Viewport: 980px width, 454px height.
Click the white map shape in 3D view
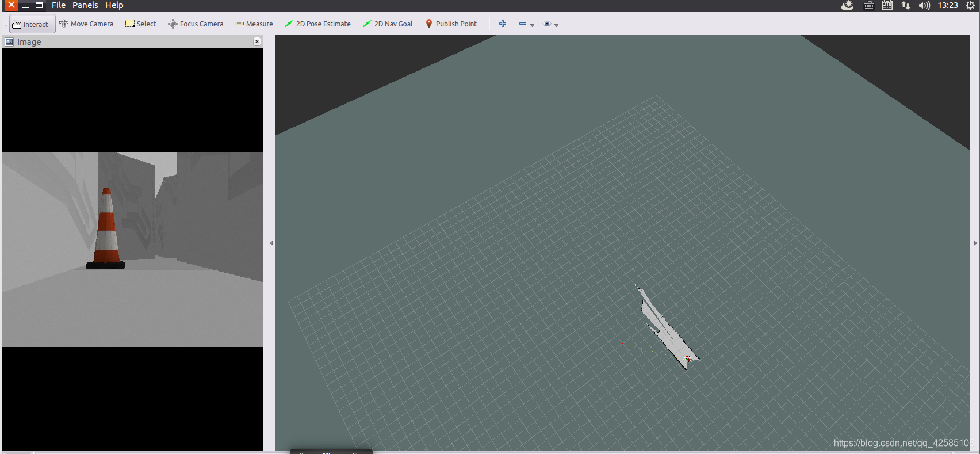coord(667,328)
